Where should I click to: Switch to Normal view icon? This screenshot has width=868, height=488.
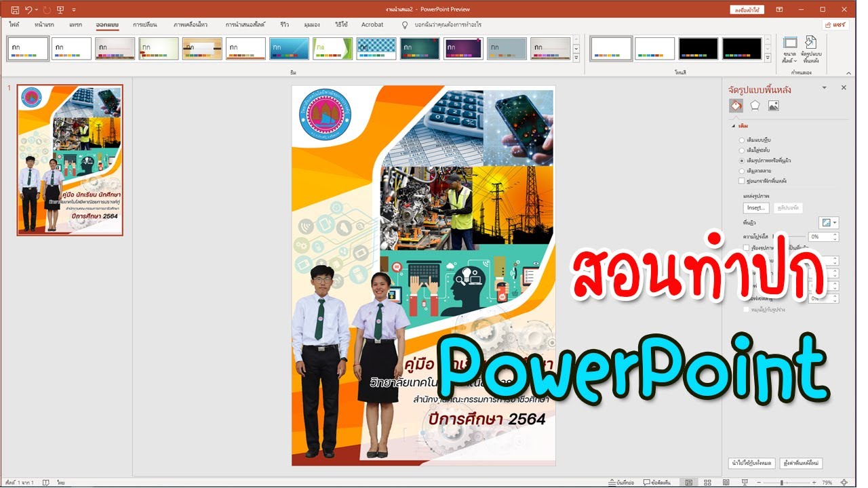[x=688, y=483]
